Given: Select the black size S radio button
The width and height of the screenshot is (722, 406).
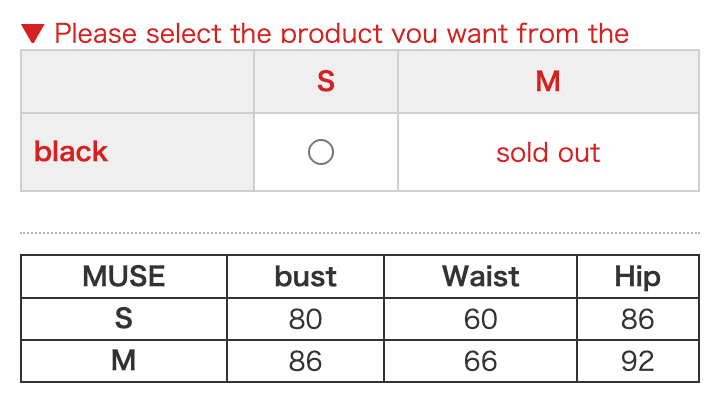Looking at the screenshot, I should click(321, 152).
